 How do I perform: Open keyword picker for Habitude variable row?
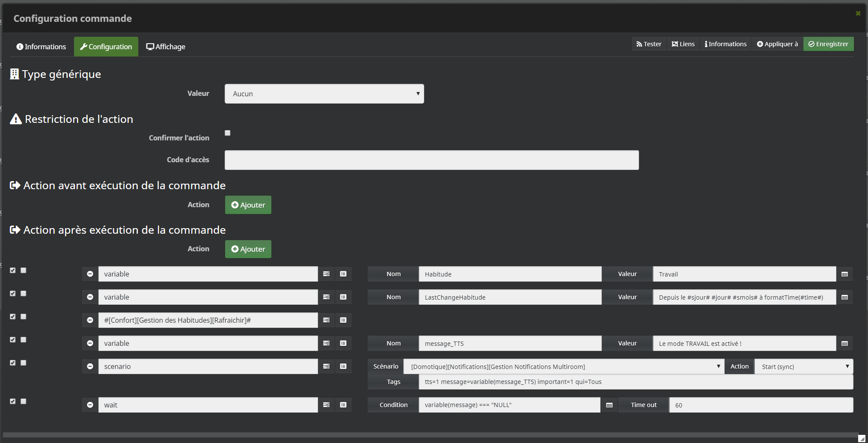[x=326, y=274]
